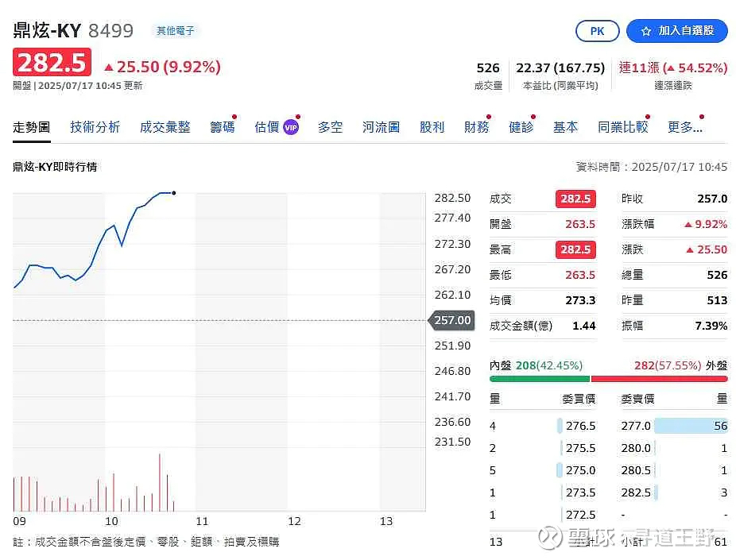Expand the 更多... menu

coord(685,127)
